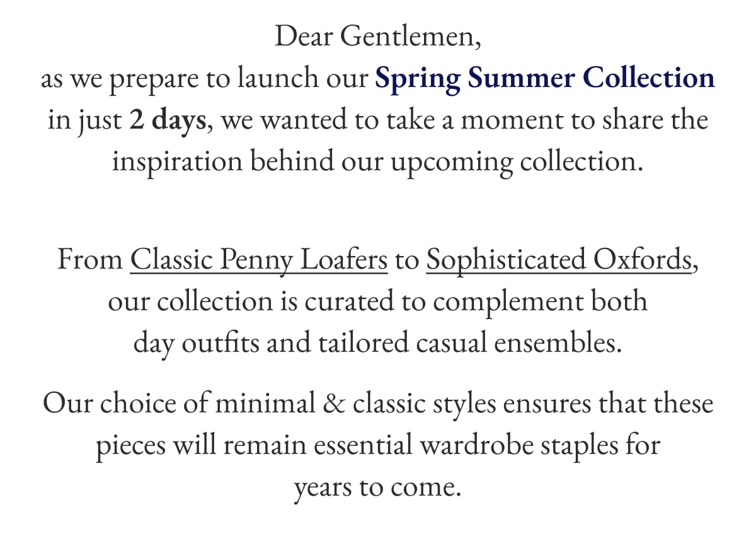Click the word 'inspiration' in first paragraph

click(178, 162)
